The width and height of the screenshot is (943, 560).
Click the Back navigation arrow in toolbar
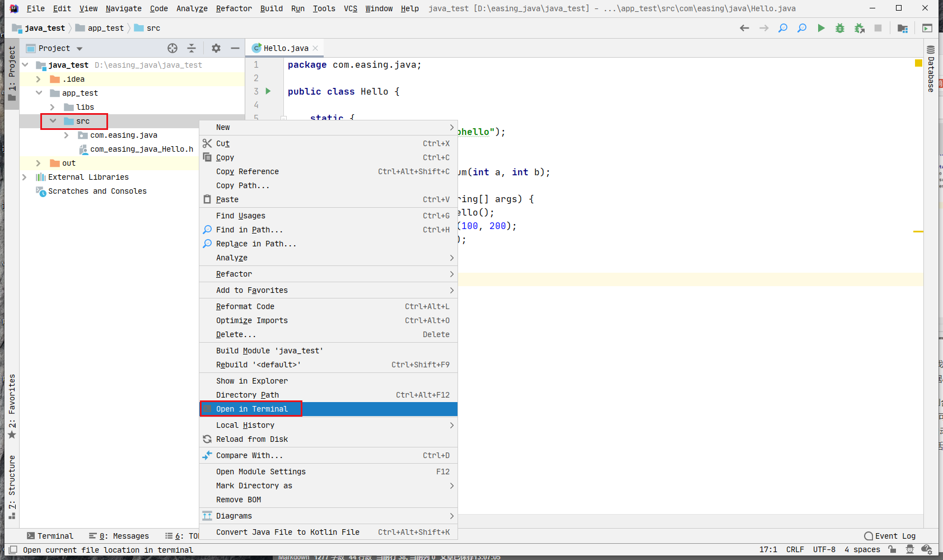(x=744, y=28)
